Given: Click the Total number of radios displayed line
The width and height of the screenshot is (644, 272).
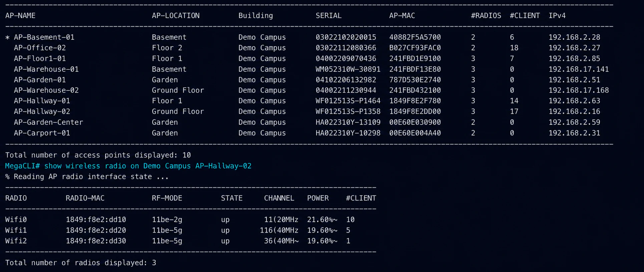Looking at the screenshot, I should pos(81,263).
